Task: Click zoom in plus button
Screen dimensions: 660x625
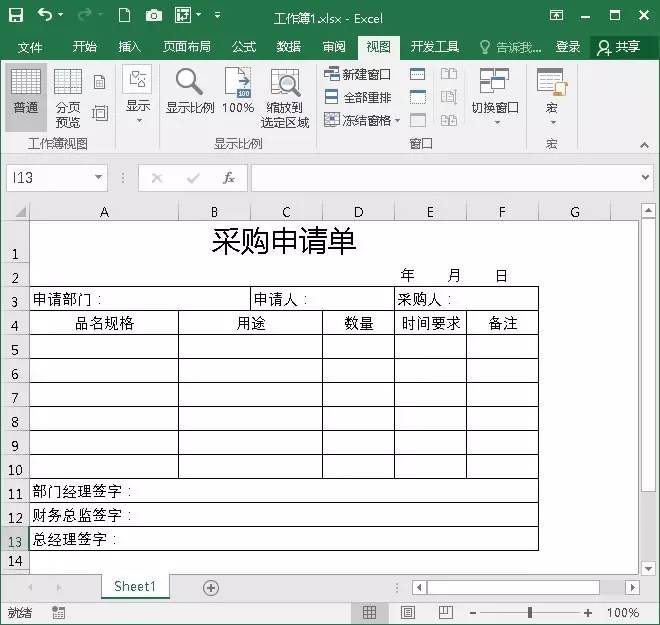Action: (x=588, y=613)
